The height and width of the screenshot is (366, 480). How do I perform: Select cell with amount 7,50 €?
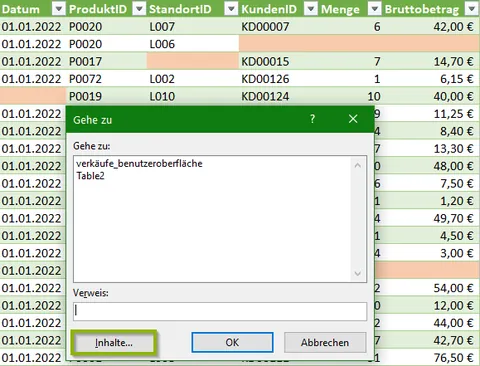[x=431, y=183]
